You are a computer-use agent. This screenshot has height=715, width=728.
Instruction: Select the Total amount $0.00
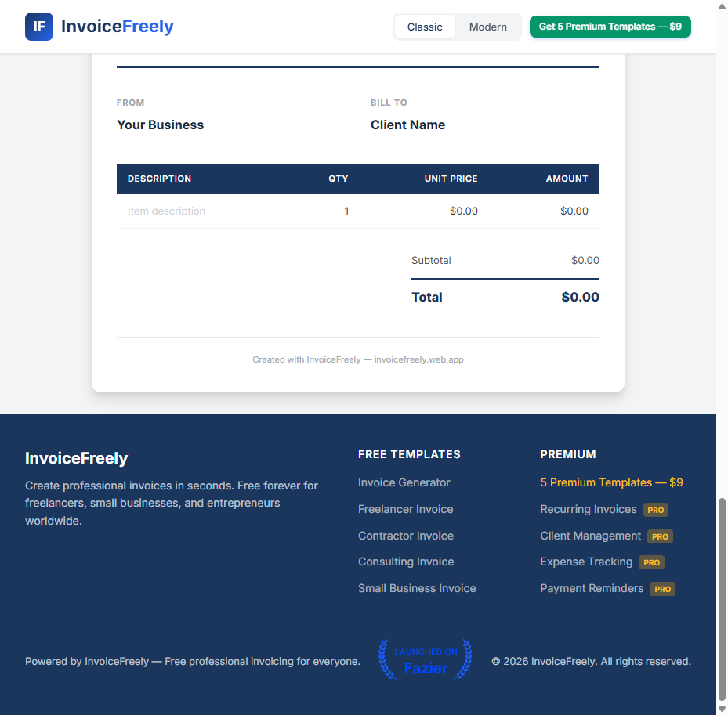[x=580, y=297]
